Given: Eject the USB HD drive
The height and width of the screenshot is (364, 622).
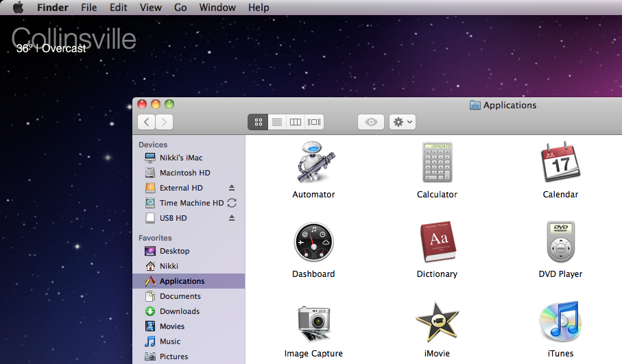Looking at the screenshot, I should point(232,218).
